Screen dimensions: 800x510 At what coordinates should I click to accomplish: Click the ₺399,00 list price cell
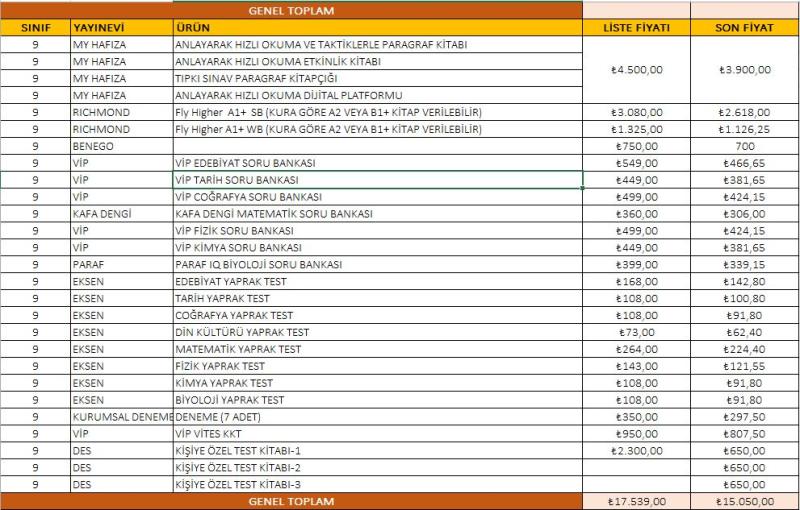[x=636, y=265]
